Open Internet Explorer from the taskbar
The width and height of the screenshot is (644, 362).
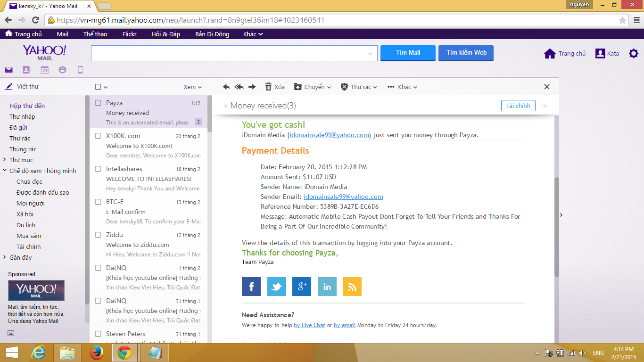click(38, 353)
